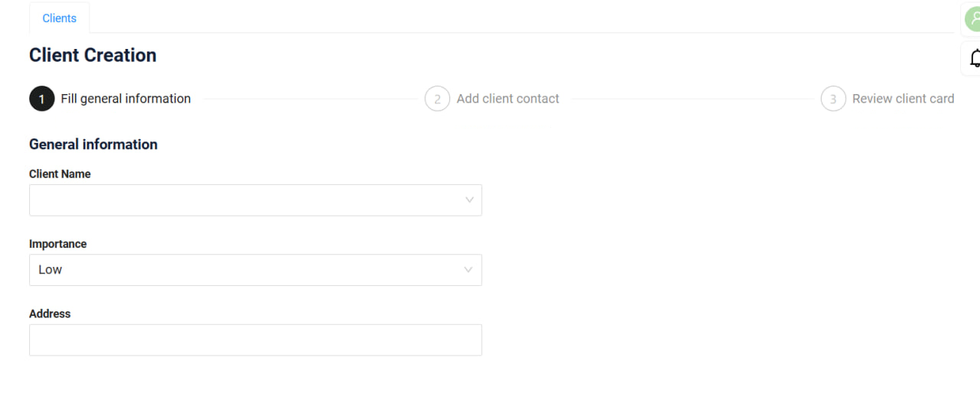Viewport: 980px width, 403px height.
Task: Open the Clients tab
Action: click(x=60, y=18)
